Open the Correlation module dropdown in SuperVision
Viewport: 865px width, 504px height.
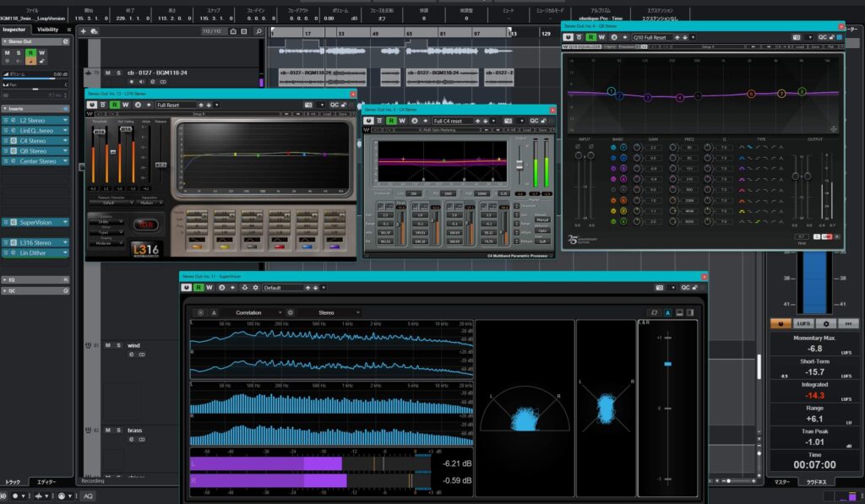click(255, 312)
